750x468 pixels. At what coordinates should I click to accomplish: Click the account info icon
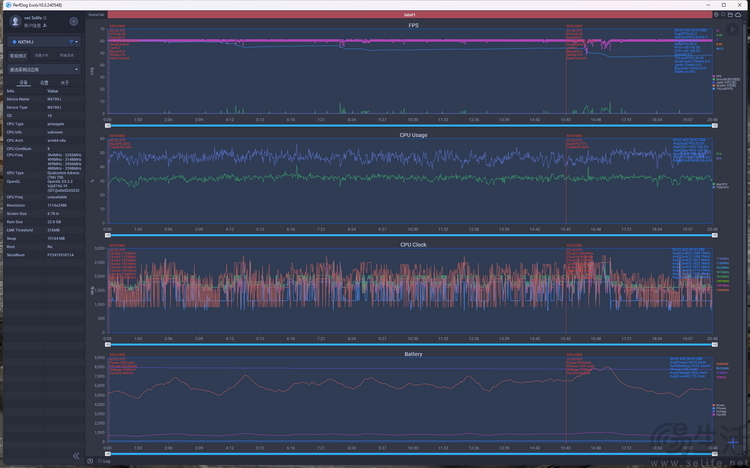tap(45, 25)
